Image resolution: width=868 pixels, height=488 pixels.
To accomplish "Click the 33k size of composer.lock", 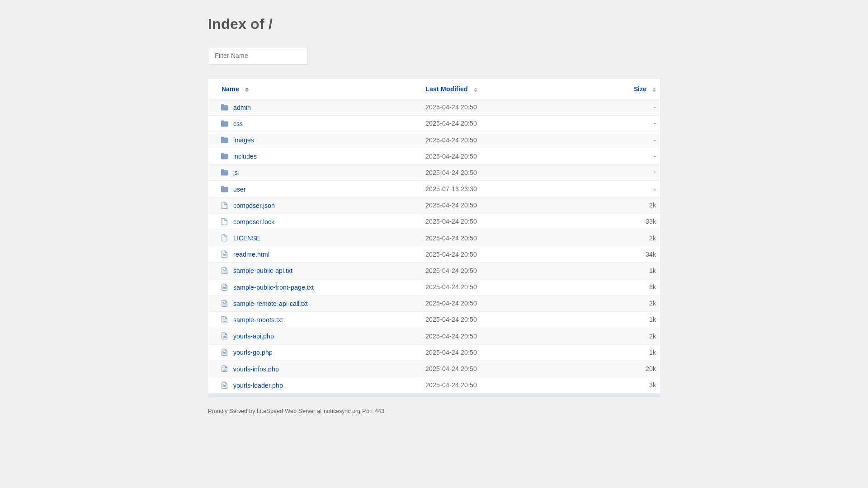I will coord(651,221).
